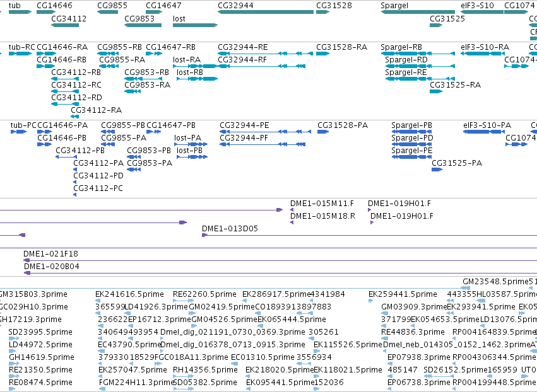Select transcript CG9853-RA
This screenshot has width=537, height=392.
click(x=148, y=85)
